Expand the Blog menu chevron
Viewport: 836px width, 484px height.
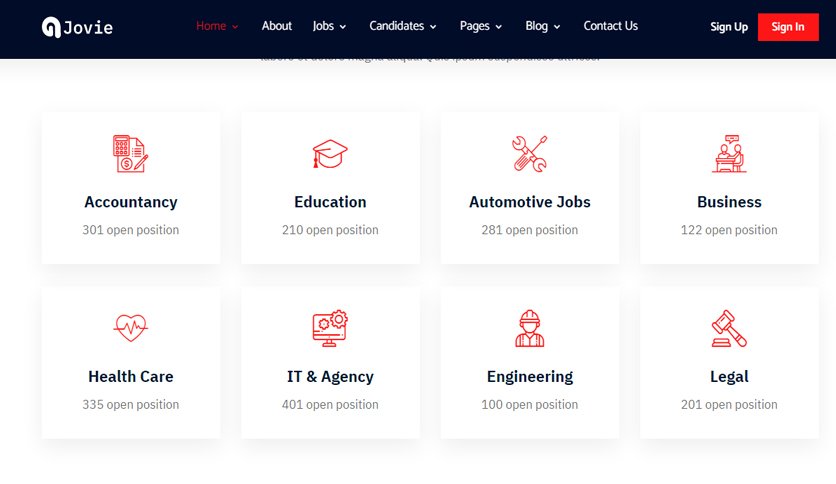[557, 27]
